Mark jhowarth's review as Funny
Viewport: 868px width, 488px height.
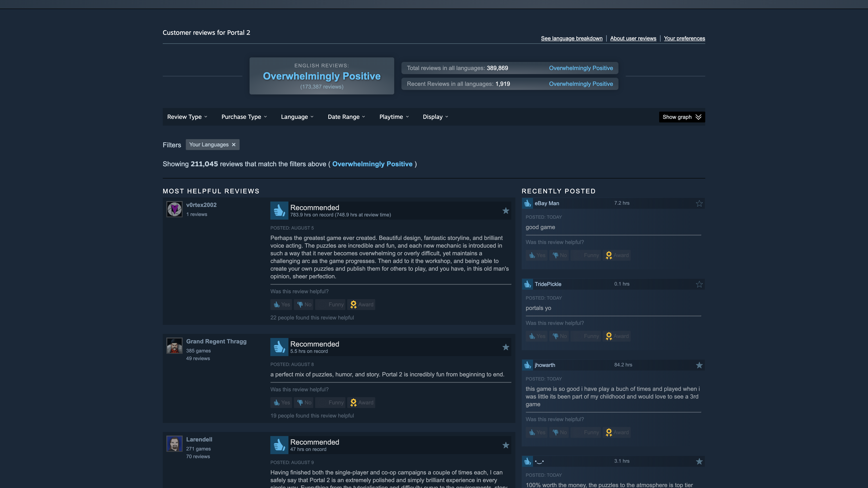tap(586, 432)
